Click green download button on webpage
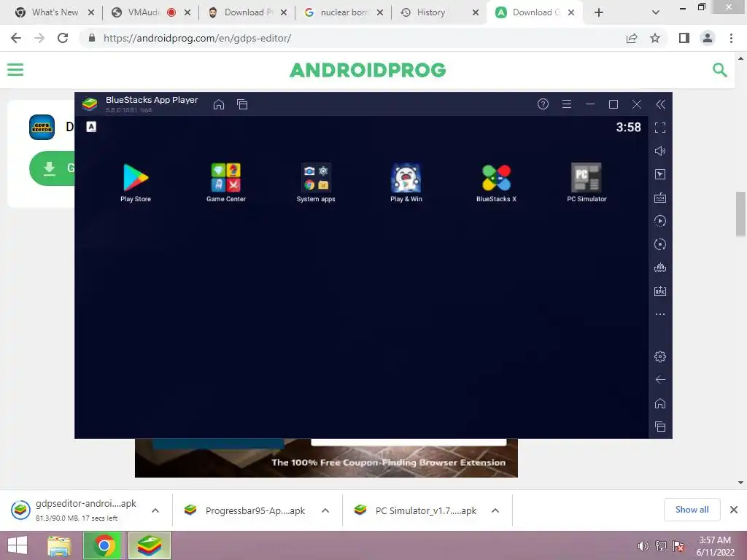The height and width of the screenshot is (560, 747). pos(52,168)
